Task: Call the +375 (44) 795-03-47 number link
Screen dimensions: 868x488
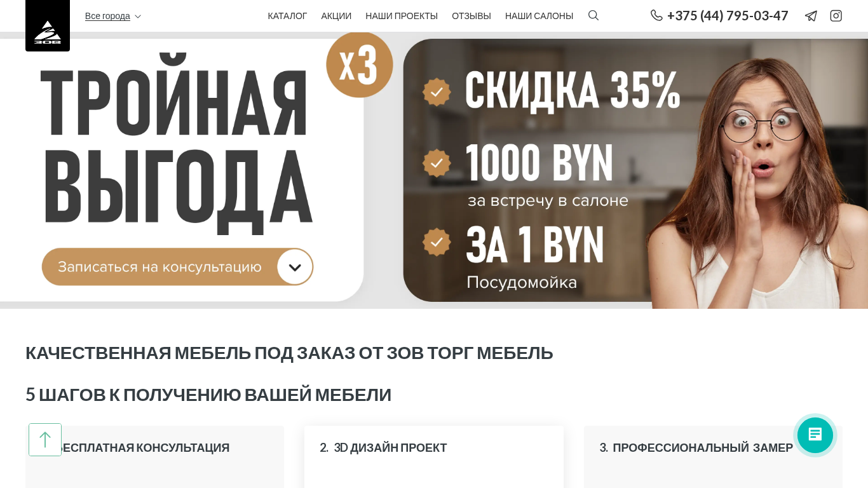Action: click(x=728, y=15)
